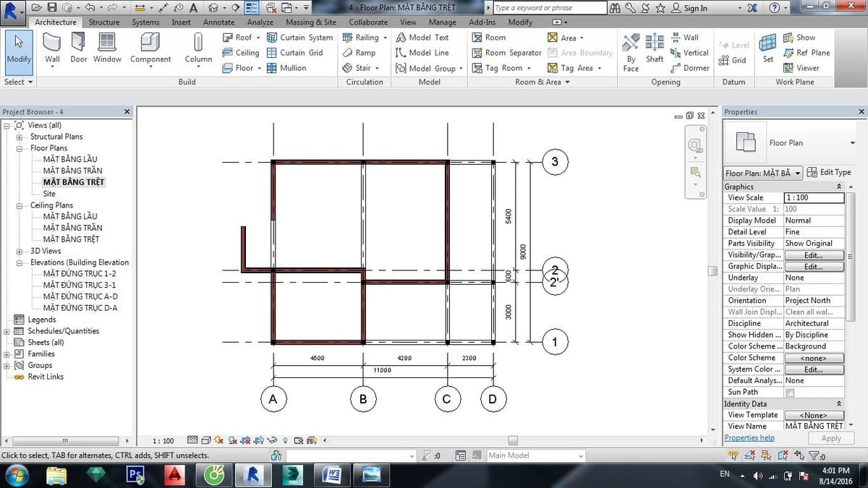Click the Ramp tool

tap(359, 53)
